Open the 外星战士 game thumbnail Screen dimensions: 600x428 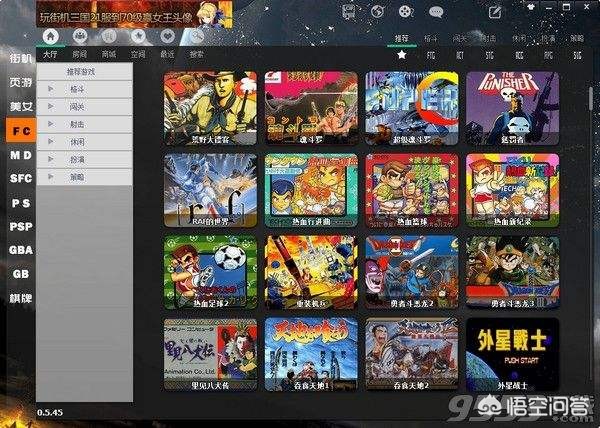click(512, 355)
